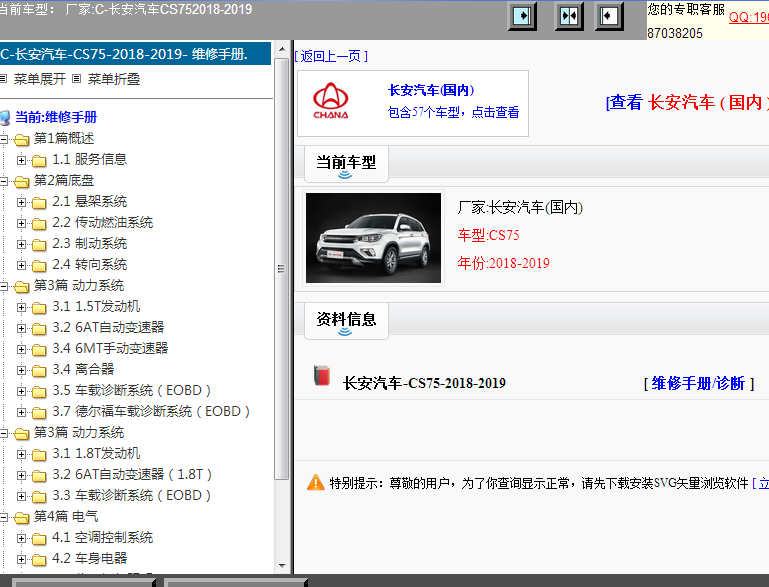769x587 pixels.
Task: Click 长安汽车-CS75-2018-2019 document title
Action: (424, 383)
